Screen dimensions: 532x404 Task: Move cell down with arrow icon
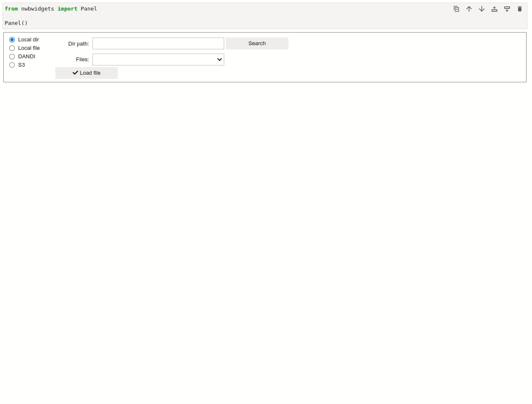click(482, 9)
